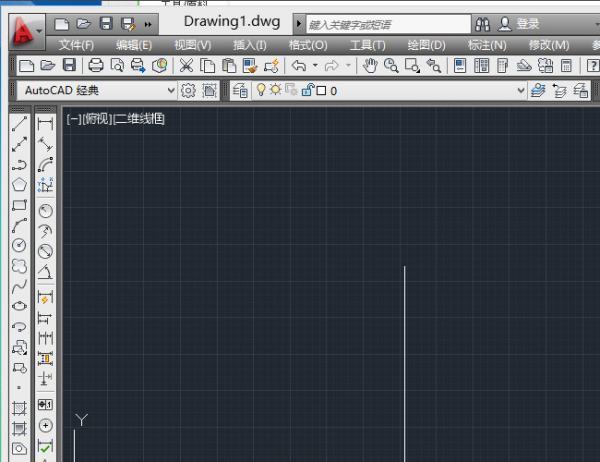Viewport: 600px width, 462px height.
Task: Open the QuickCalc calculator icon
Action: click(x=566, y=65)
